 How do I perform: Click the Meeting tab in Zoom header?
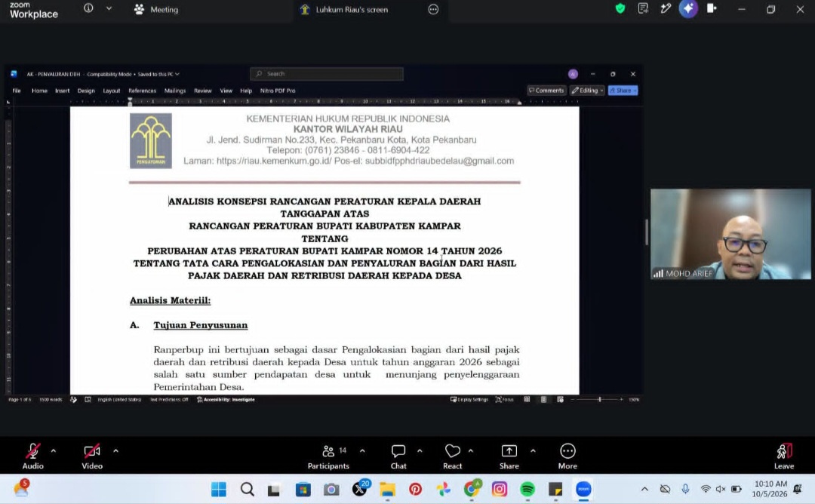click(x=156, y=9)
